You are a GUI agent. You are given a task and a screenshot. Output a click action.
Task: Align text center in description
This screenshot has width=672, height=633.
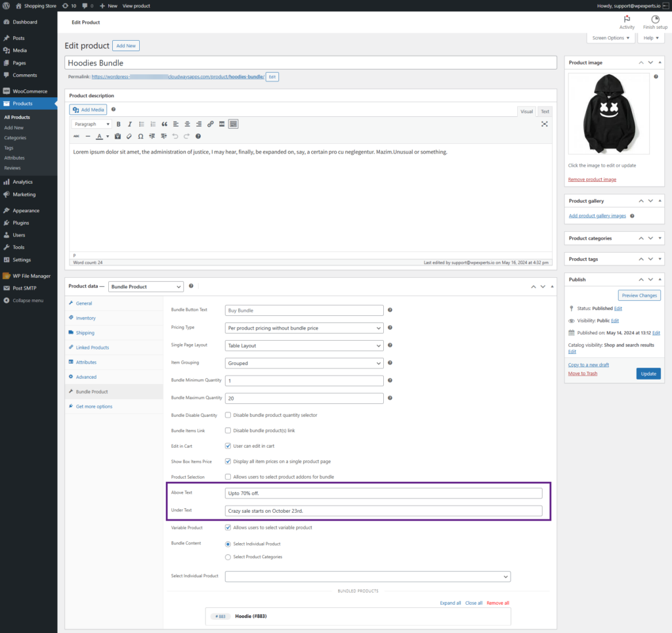point(187,124)
